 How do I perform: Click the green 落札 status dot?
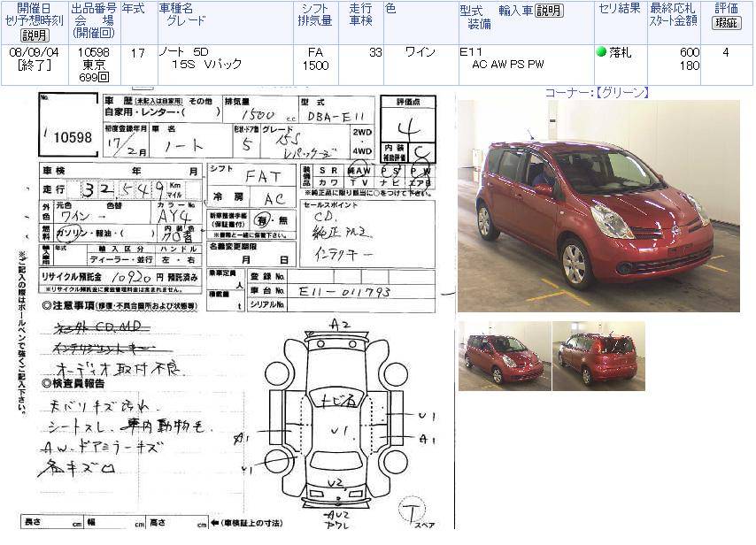pyautogui.click(x=601, y=51)
